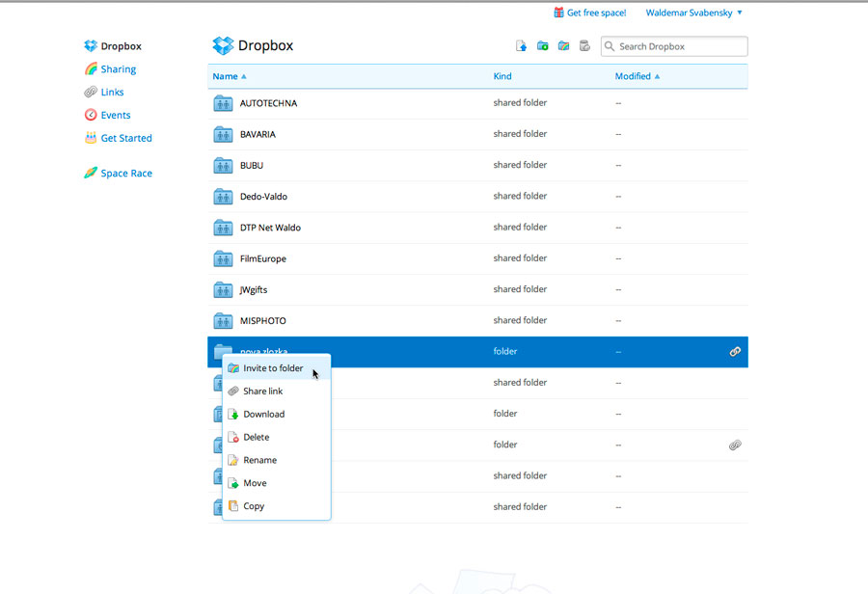Click the JWgifts shared folder icon
This screenshot has width=868, height=594.
pos(223,289)
